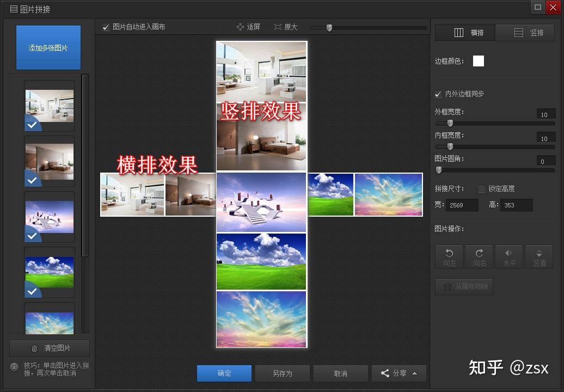Click the 内框宽度 value field

coord(546,138)
